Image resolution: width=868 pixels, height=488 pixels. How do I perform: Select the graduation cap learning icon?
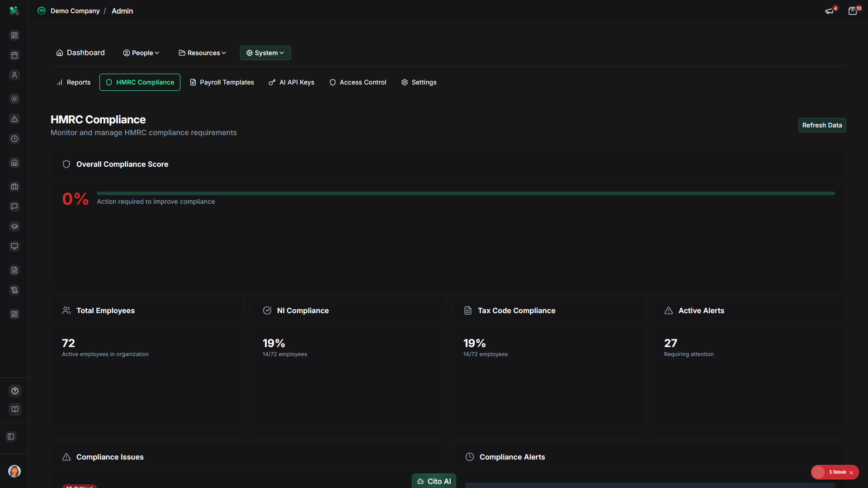tap(14, 226)
